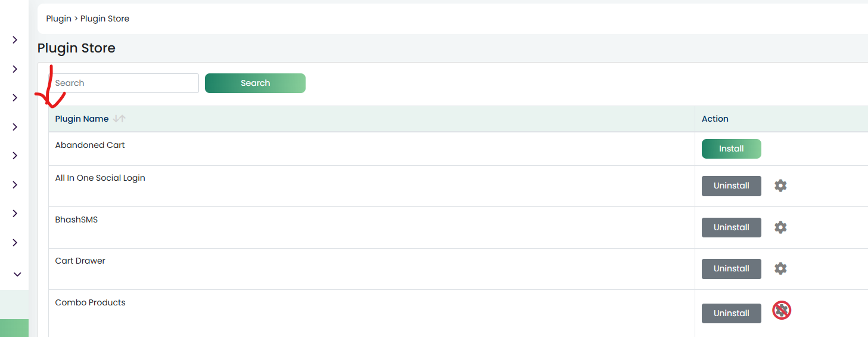Image resolution: width=868 pixels, height=337 pixels.
Task: Open settings gear for All In One Social Login
Action: pos(780,185)
